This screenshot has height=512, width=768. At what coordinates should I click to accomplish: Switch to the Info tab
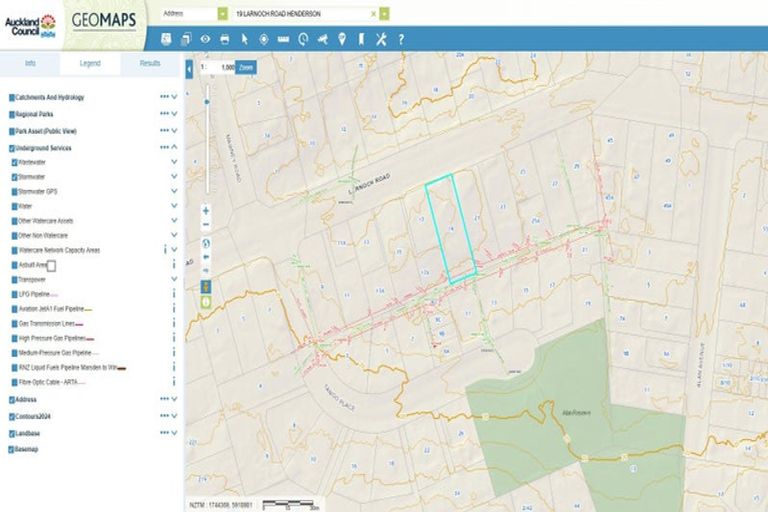(30, 63)
